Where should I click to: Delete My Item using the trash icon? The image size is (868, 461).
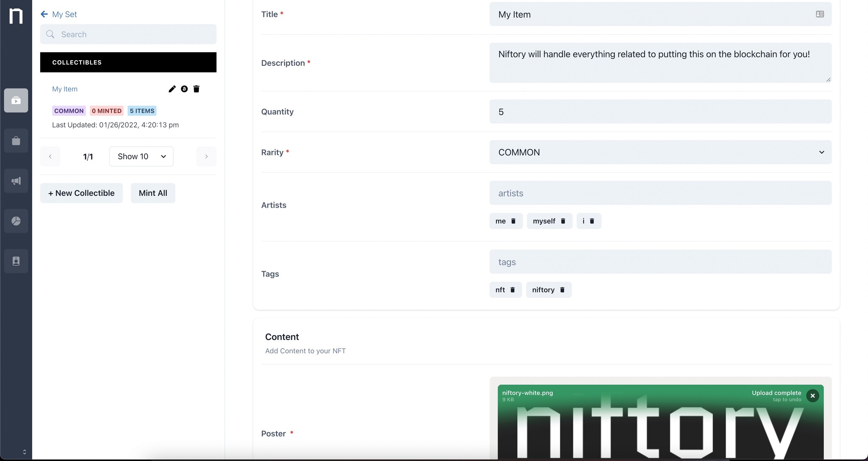tap(196, 89)
